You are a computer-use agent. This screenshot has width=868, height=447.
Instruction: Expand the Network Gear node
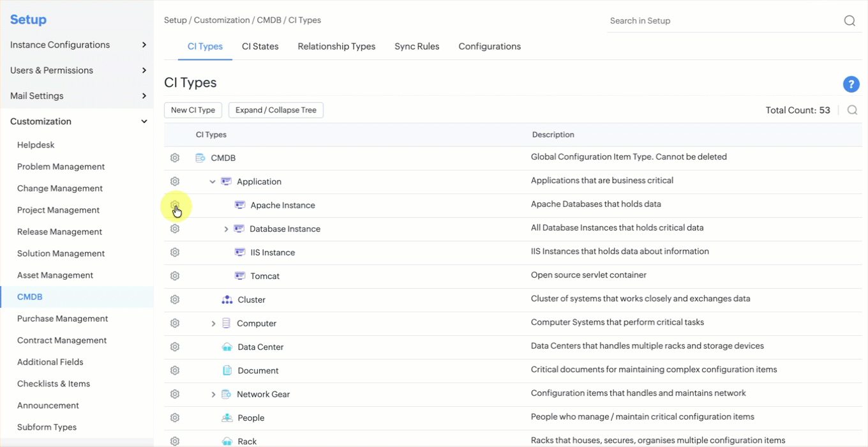213,395
